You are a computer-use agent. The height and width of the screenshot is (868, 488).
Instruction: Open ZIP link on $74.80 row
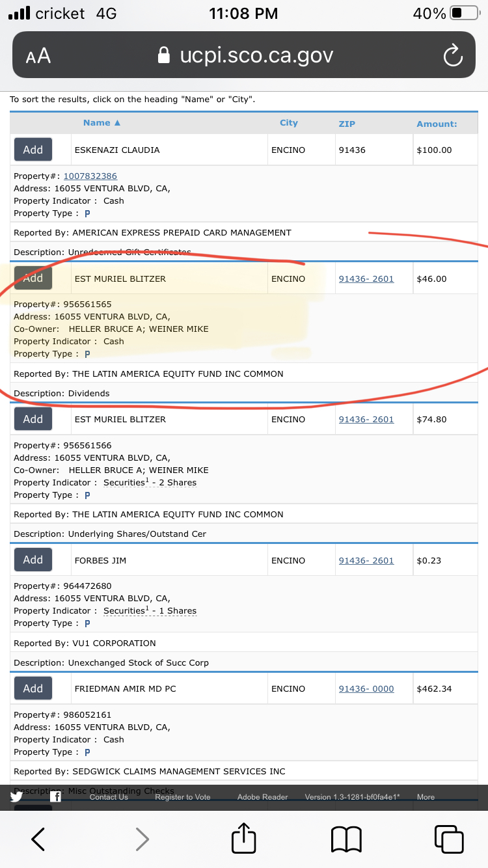(366, 419)
